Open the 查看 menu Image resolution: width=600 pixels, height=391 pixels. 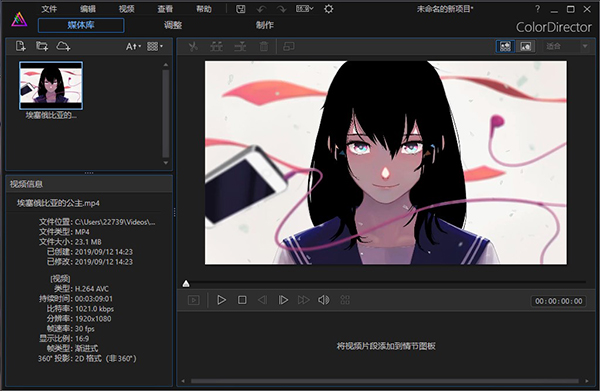tap(165, 9)
